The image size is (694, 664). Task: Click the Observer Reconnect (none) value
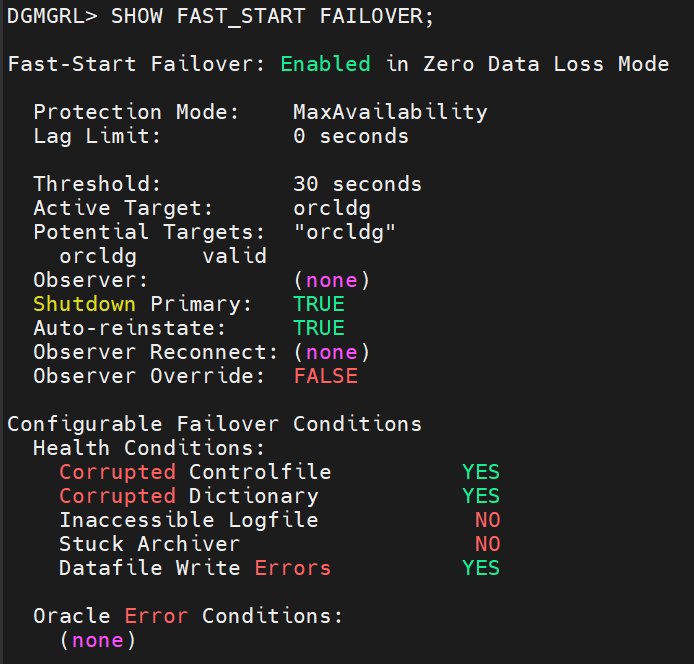332,352
